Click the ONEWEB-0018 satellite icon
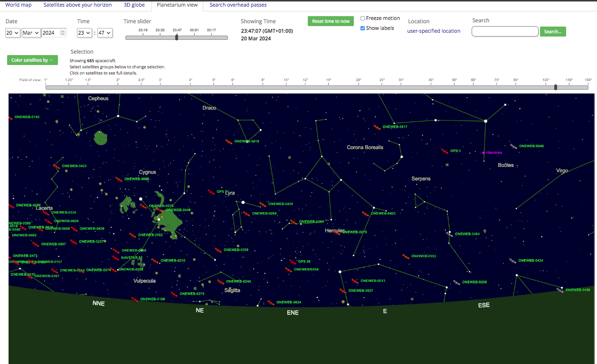Screen dimensions: 597x364 click(x=228, y=141)
